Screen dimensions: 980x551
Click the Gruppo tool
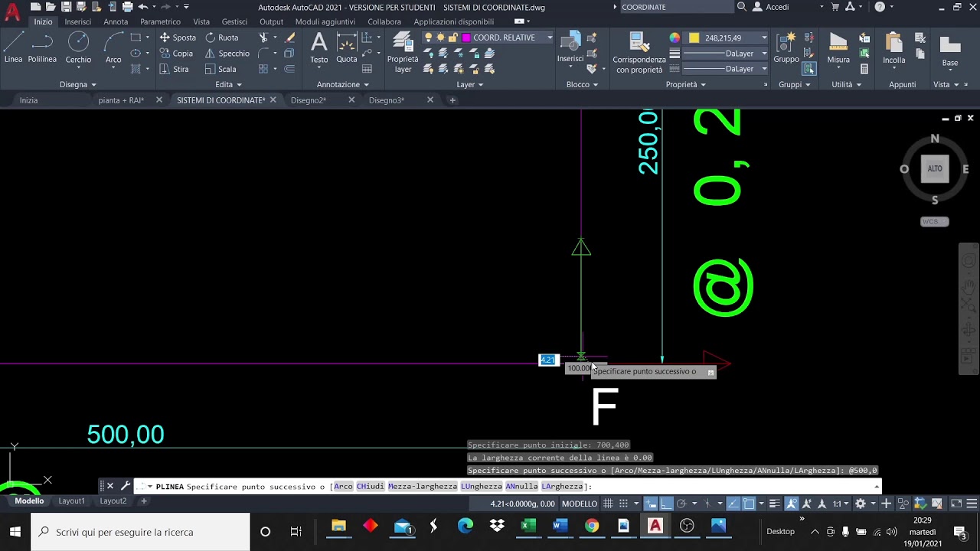tap(786, 48)
